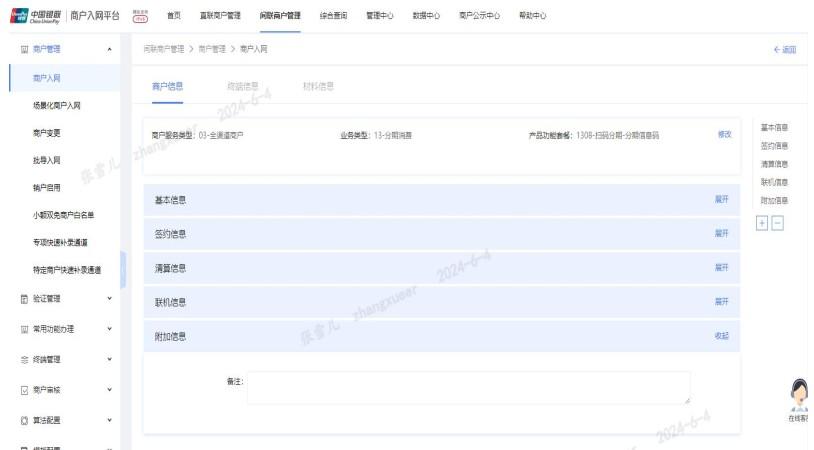Image resolution: width=814 pixels, height=450 pixels.
Task: Click the 商户管理 sidebar icon
Action: click(24, 49)
